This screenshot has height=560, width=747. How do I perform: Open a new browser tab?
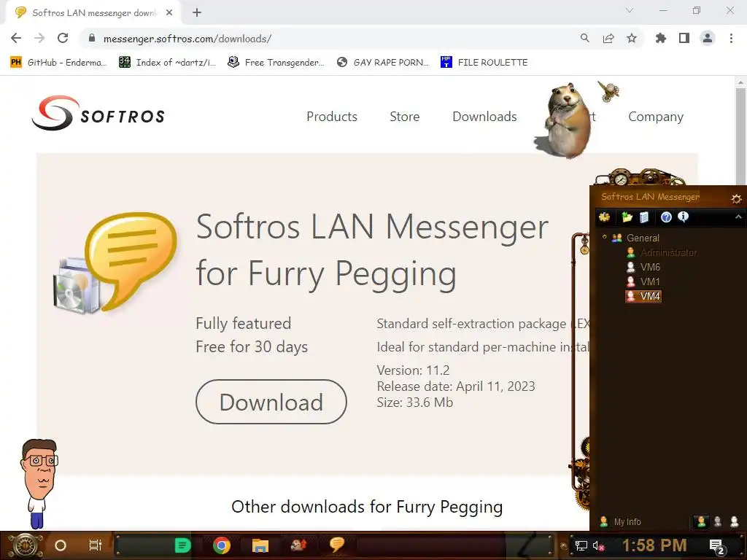point(197,13)
